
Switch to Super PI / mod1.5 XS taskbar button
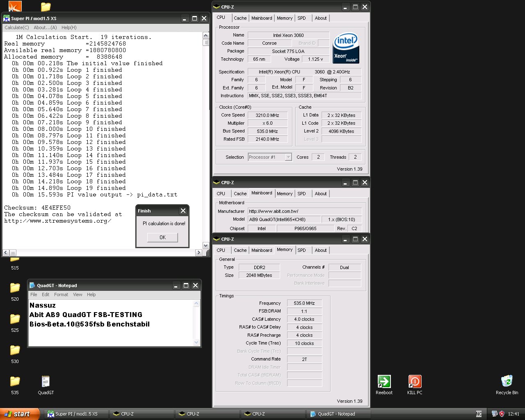pyautogui.click(x=76, y=414)
